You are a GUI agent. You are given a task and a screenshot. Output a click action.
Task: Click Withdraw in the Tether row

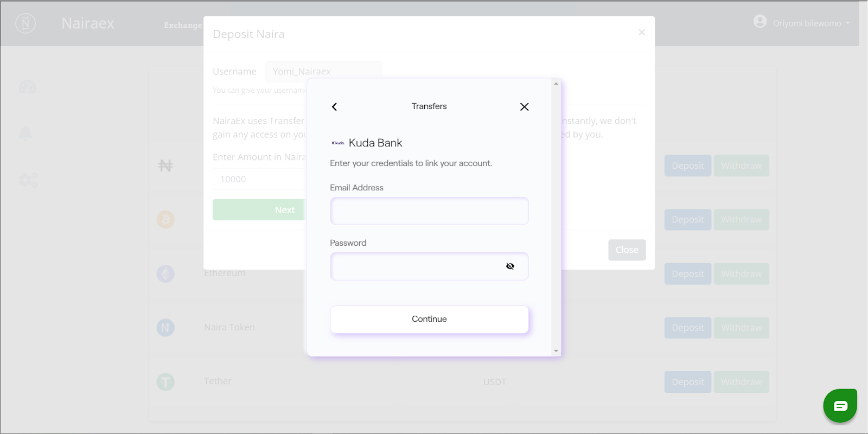(x=741, y=382)
